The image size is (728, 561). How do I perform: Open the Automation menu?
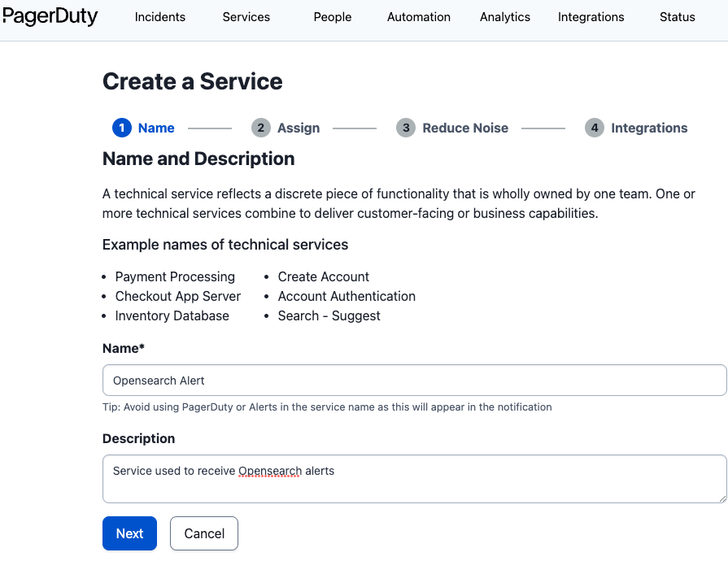(419, 17)
